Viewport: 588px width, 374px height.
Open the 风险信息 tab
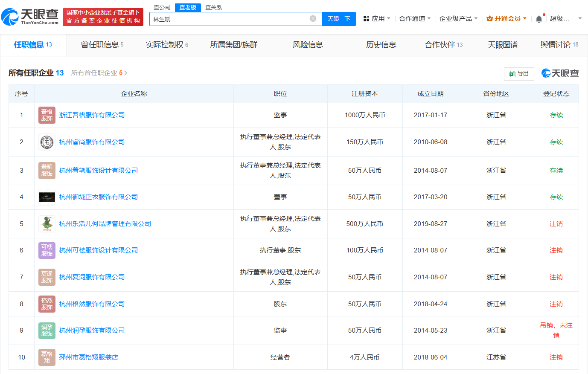point(308,44)
